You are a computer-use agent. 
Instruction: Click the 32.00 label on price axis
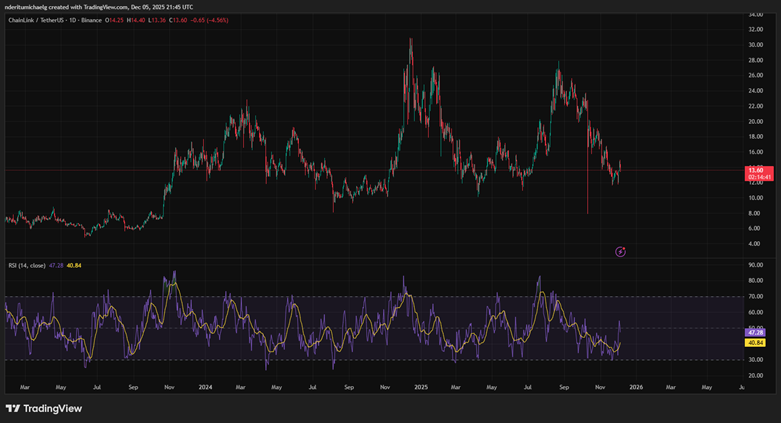point(756,30)
